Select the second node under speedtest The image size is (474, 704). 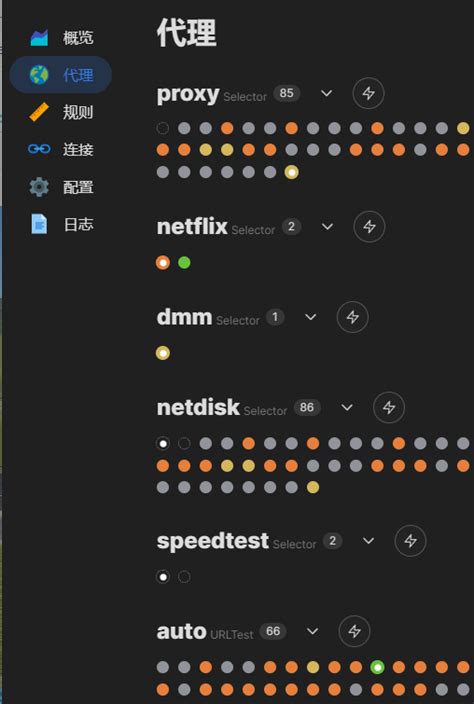[x=184, y=576]
